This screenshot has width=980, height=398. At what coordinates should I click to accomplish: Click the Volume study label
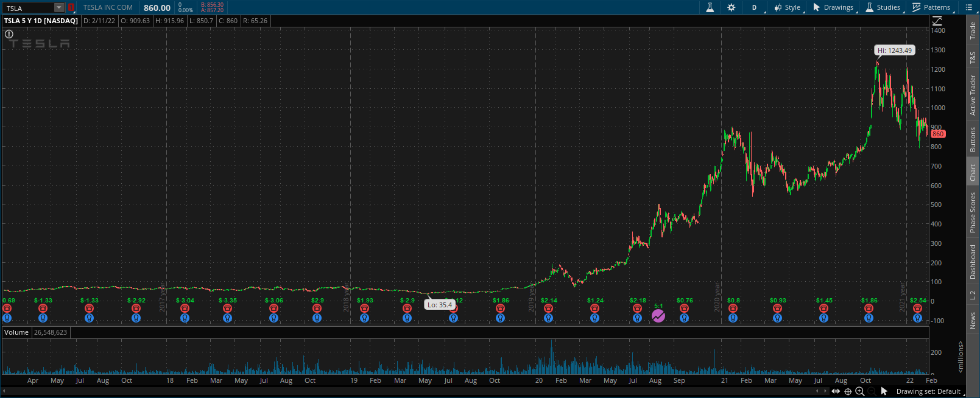pos(16,332)
